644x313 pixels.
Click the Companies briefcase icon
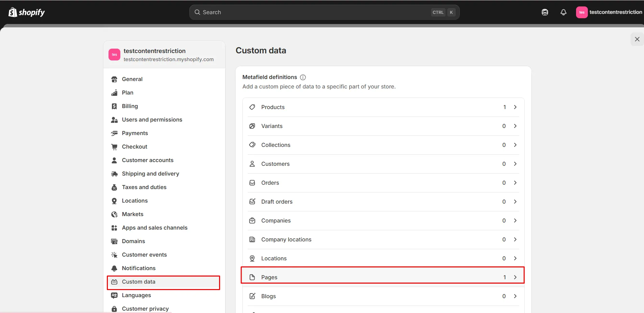(252, 220)
